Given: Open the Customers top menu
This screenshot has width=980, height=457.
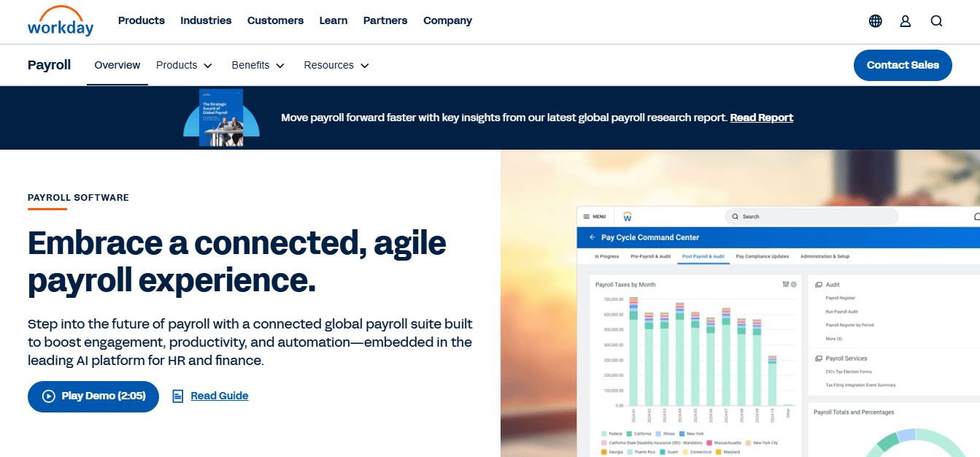Looking at the screenshot, I should [275, 20].
